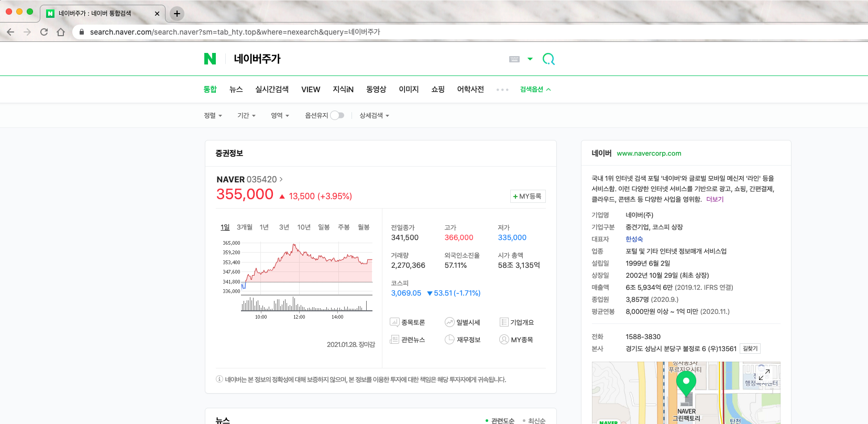Open the 영역 dropdown
Screen dimensions: 868x424
tap(280, 115)
